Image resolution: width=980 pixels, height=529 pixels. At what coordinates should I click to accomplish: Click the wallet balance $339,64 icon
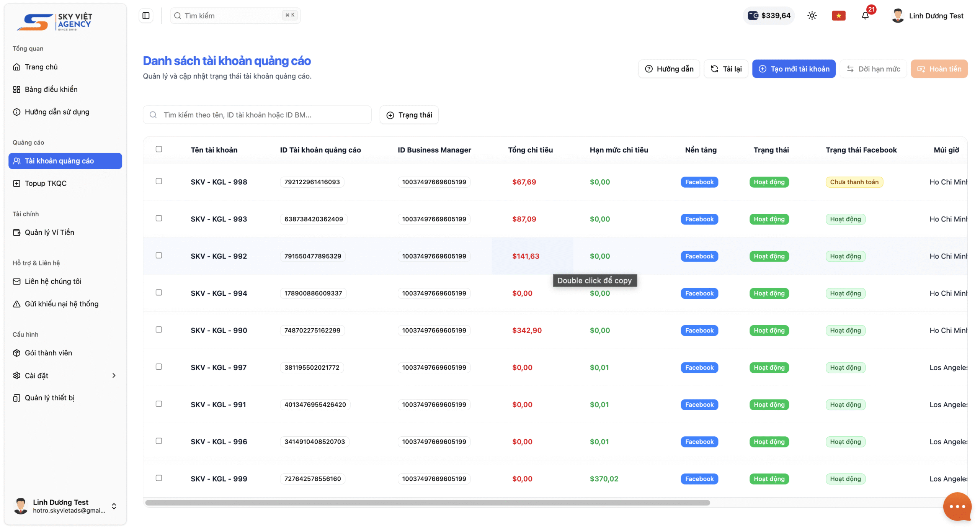point(753,16)
